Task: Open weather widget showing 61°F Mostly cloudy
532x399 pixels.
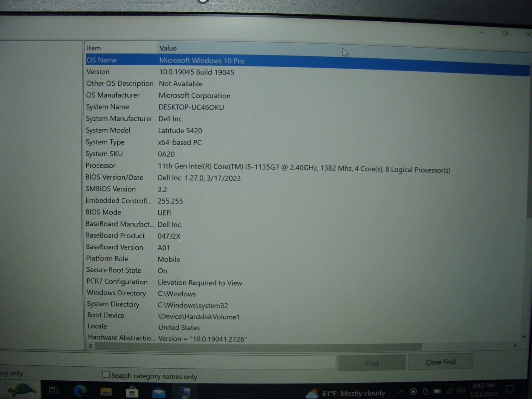Action: point(345,393)
